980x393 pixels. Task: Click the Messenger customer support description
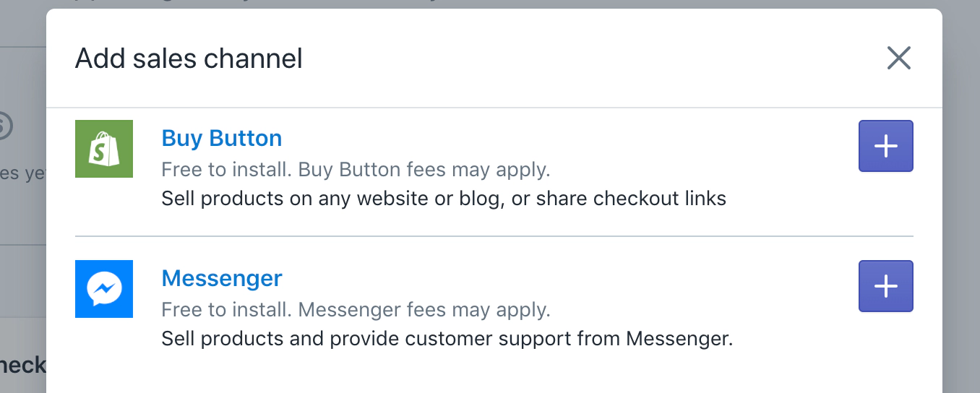[447, 338]
